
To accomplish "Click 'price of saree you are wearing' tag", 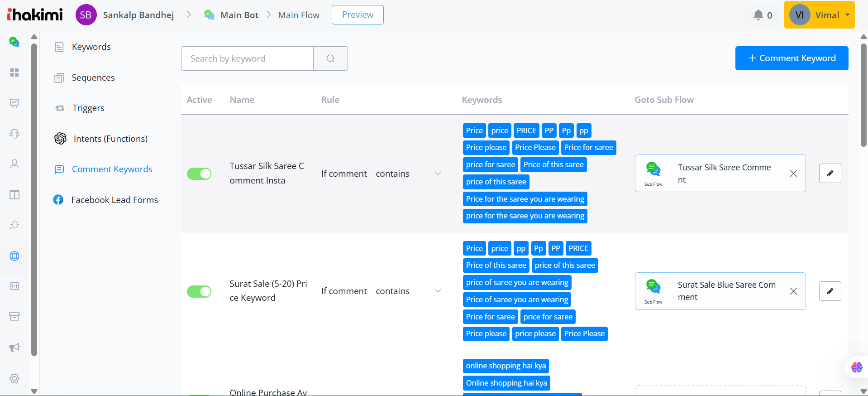I will click(x=517, y=283).
